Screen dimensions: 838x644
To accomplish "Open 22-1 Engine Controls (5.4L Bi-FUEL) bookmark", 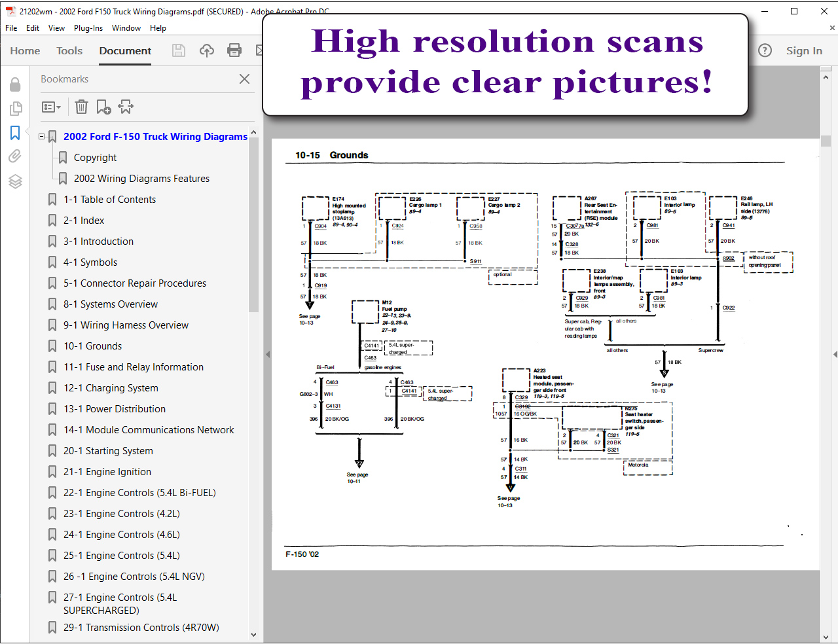I will point(139,493).
